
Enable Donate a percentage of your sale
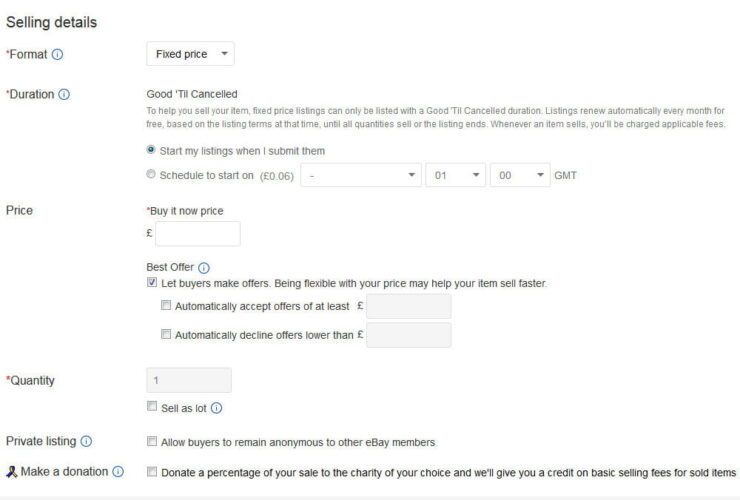coord(152,471)
